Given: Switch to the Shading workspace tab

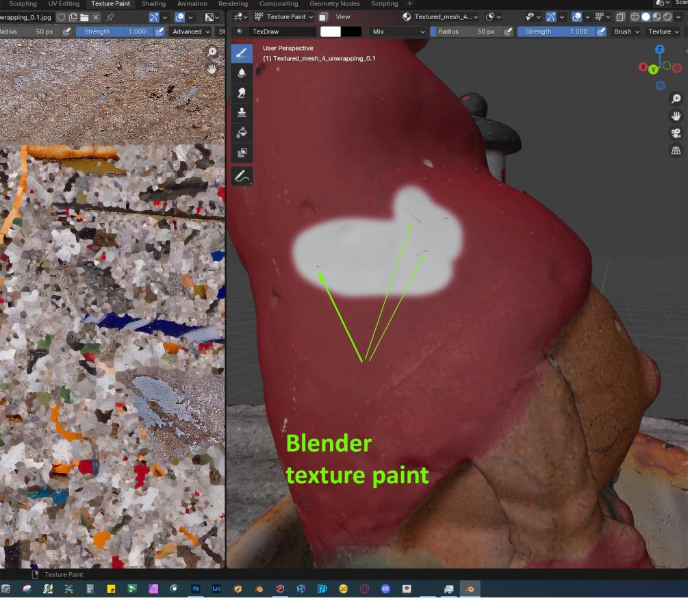Looking at the screenshot, I should [x=153, y=4].
